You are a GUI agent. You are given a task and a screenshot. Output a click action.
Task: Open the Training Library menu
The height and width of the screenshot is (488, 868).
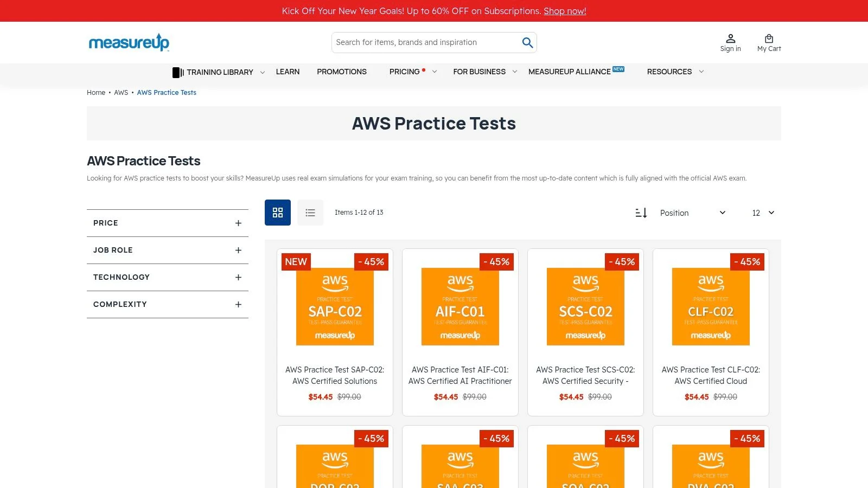click(220, 72)
